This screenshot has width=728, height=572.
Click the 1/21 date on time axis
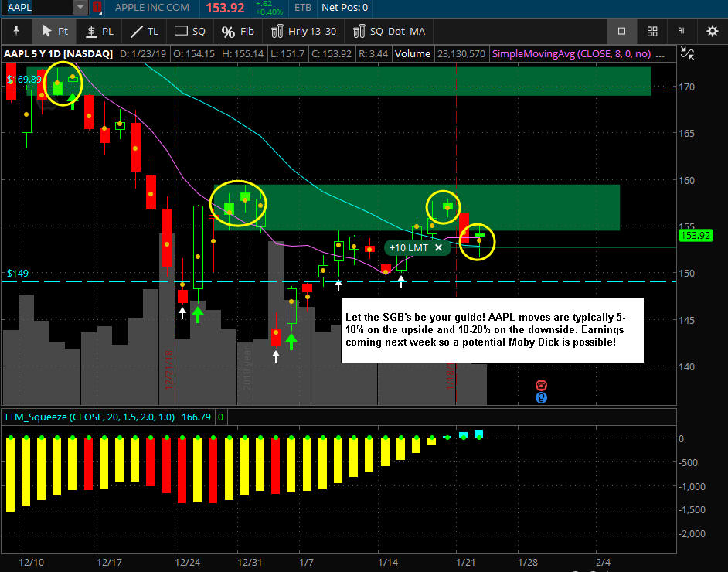[466, 562]
